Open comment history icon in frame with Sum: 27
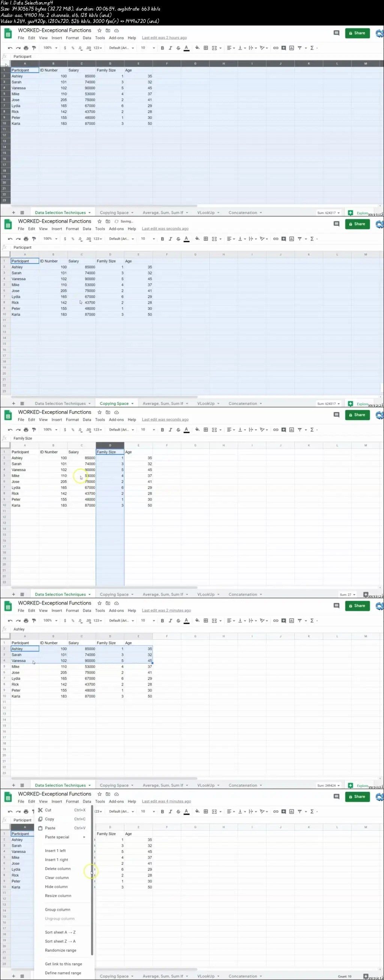The width and height of the screenshot is (384, 980). (336, 415)
